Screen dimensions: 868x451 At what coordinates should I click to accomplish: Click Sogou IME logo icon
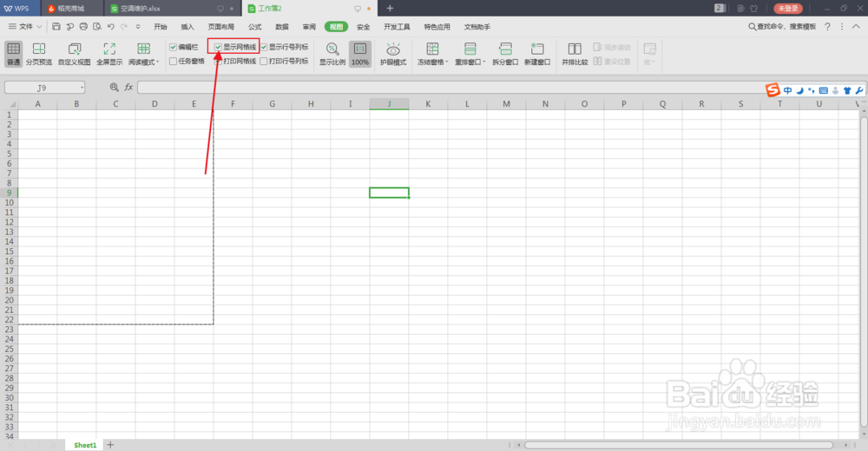coord(773,89)
